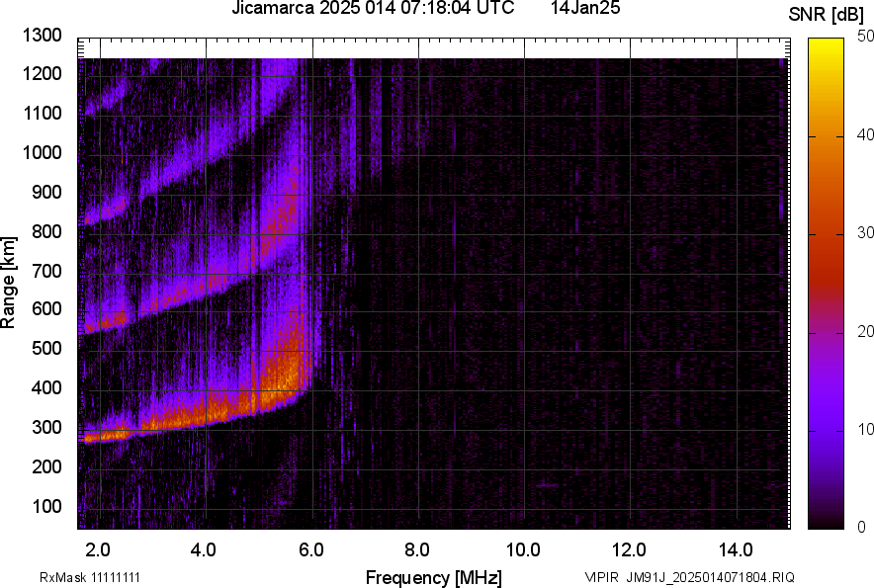Click the colorbar tick label '20'
Screen dimensions: 874x588
coord(865,332)
